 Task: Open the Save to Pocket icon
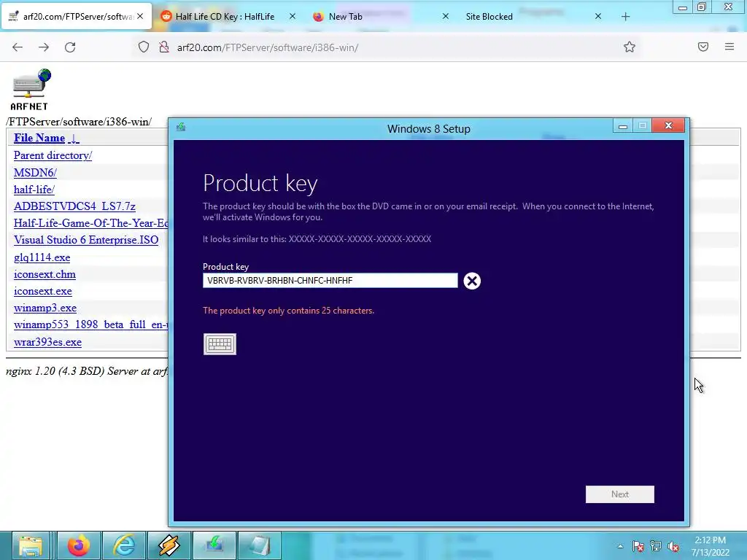pyautogui.click(x=703, y=47)
